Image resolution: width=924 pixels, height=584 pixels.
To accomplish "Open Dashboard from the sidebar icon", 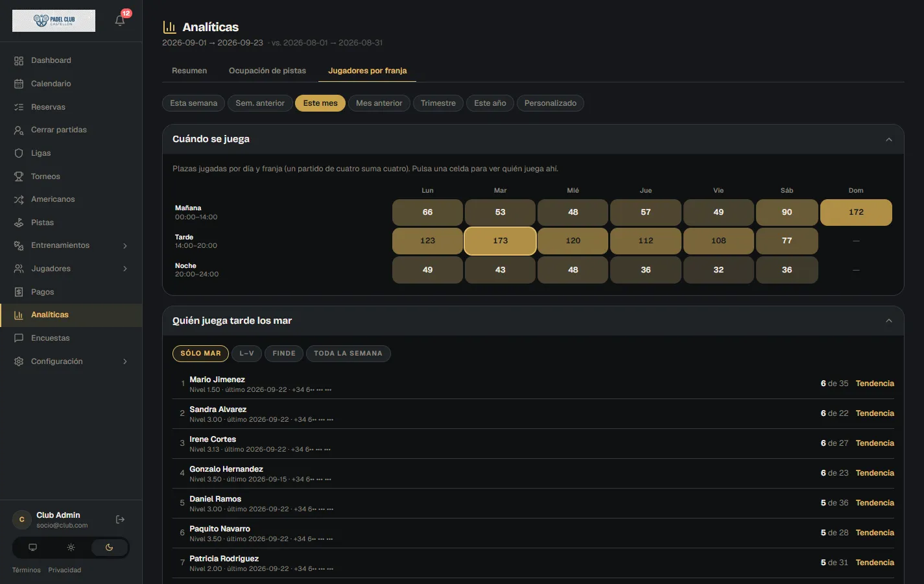I will click(x=19, y=60).
